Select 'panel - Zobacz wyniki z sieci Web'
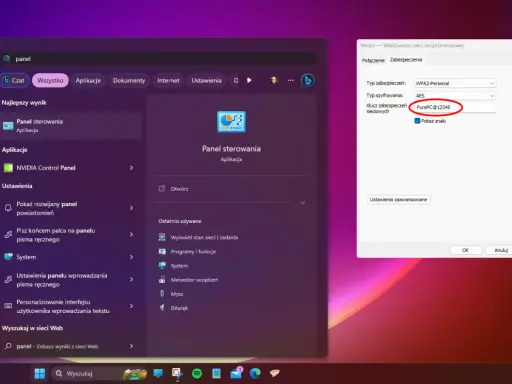This screenshot has height=384, width=512. [63, 346]
